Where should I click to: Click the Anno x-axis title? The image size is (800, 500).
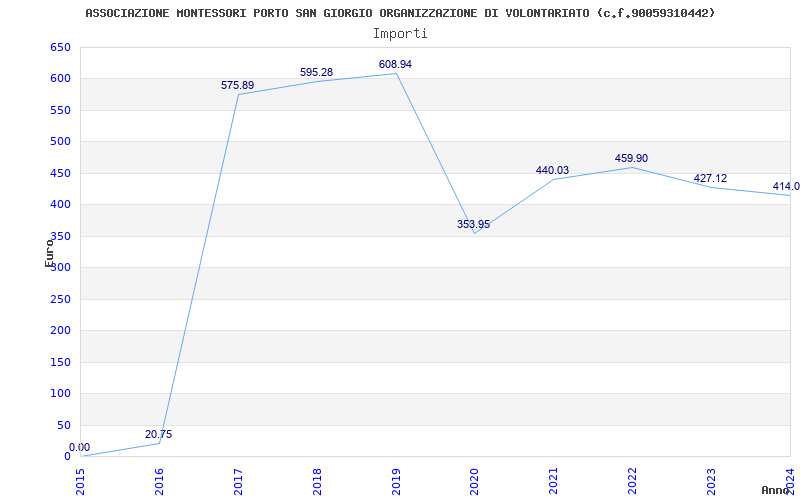[776, 490]
